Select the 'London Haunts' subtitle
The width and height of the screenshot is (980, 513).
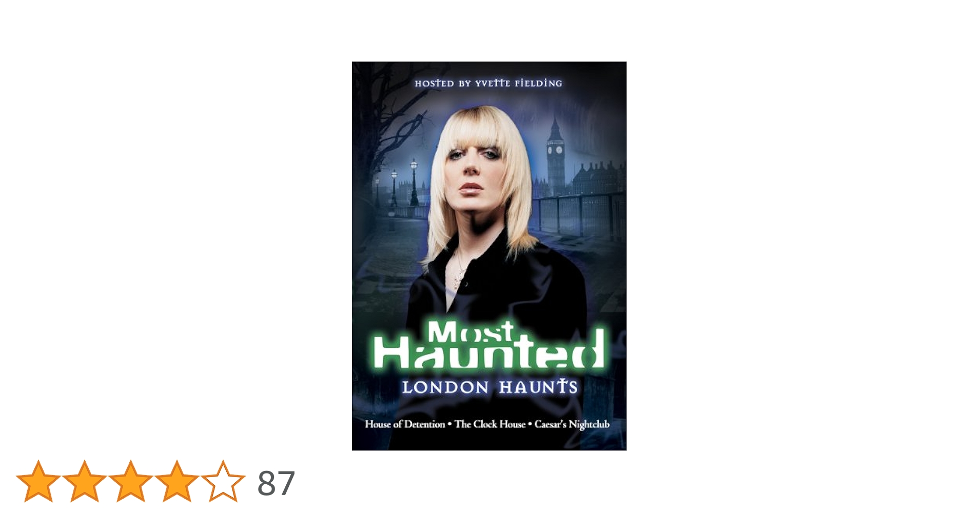point(490,387)
